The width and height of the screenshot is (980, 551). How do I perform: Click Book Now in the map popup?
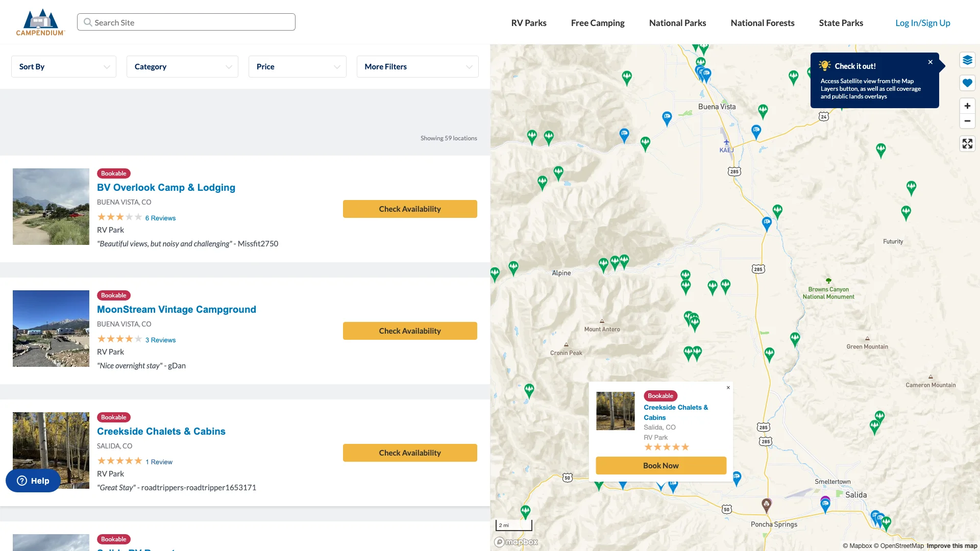(660, 465)
